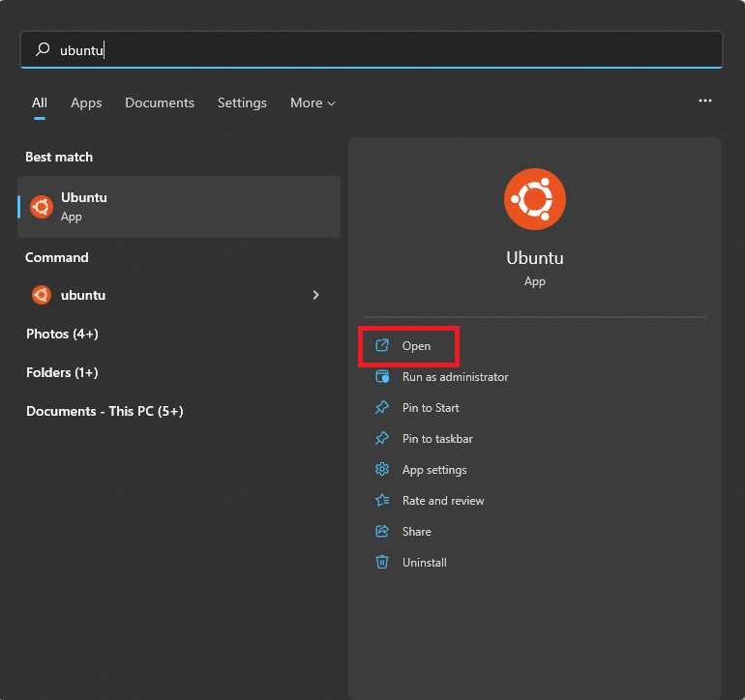This screenshot has width=745, height=700.
Task: Click Uninstall option
Action: pyautogui.click(x=425, y=563)
